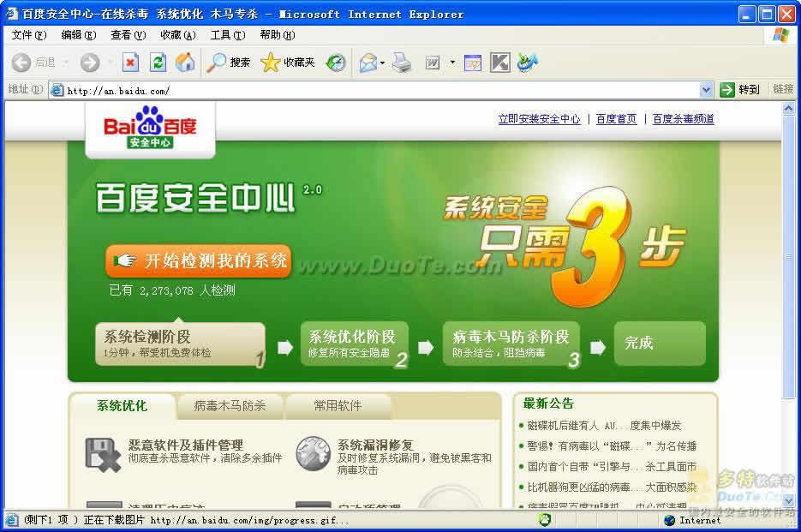Click the Edit with Word icon
The height and width of the screenshot is (532, 801).
(x=432, y=63)
